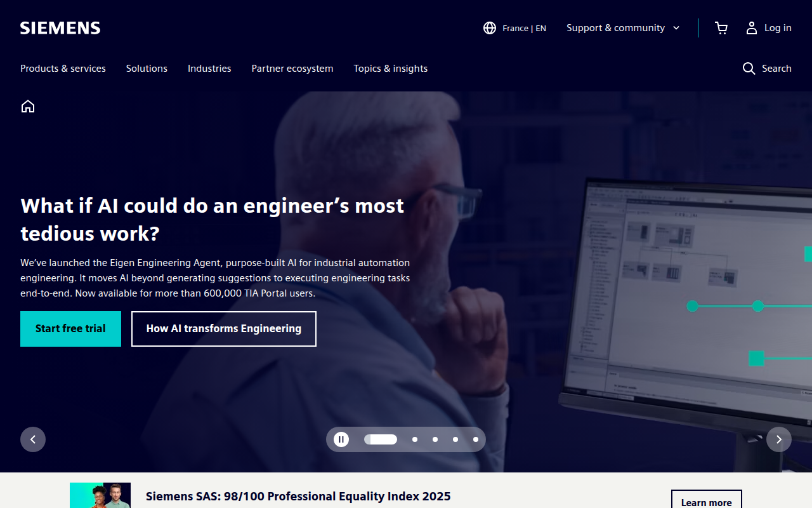This screenshot has width=812, height=508.
Task: Click the Search label
Action: pos(776,69)
